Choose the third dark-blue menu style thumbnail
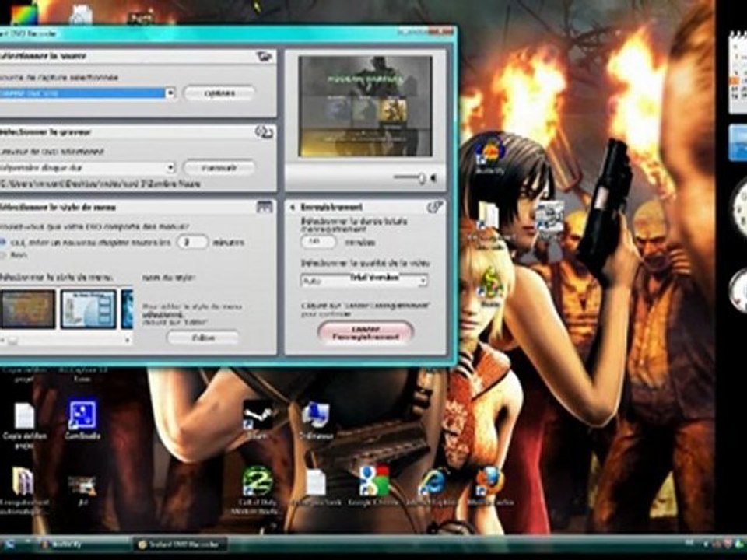Screen dimensions: 747x560 (x=127, y=309)
